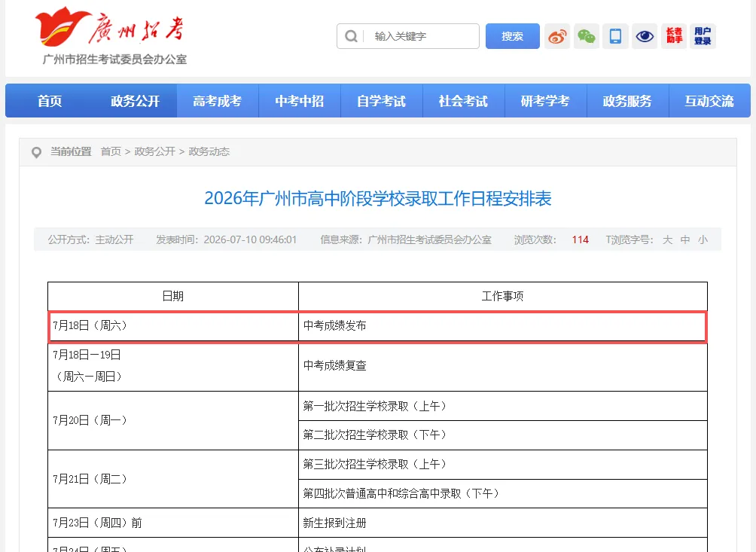Click 第四批次普通高中和综合高中录取（下午） cell

[x=503, y=493]
